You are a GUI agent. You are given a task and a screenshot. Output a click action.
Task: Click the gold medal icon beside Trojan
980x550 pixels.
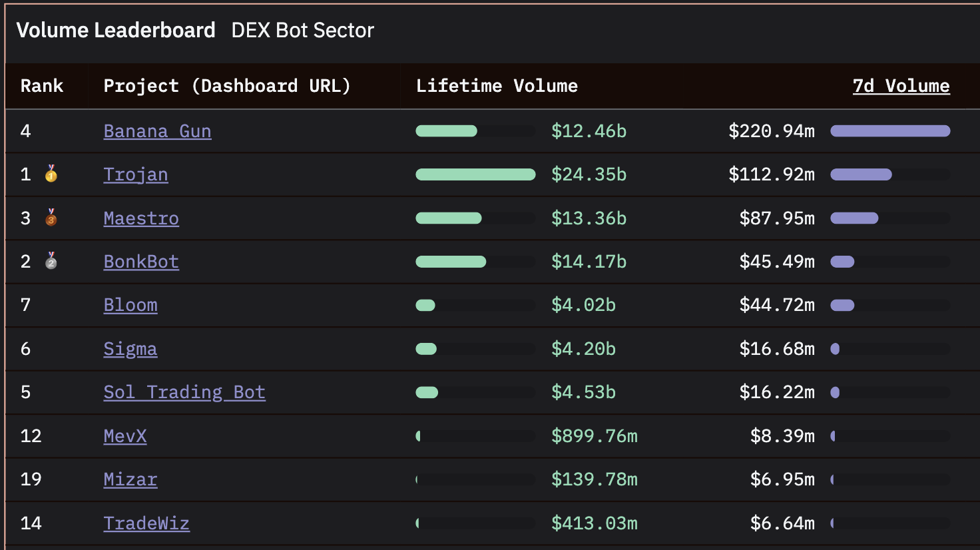[x=51, y=174]
